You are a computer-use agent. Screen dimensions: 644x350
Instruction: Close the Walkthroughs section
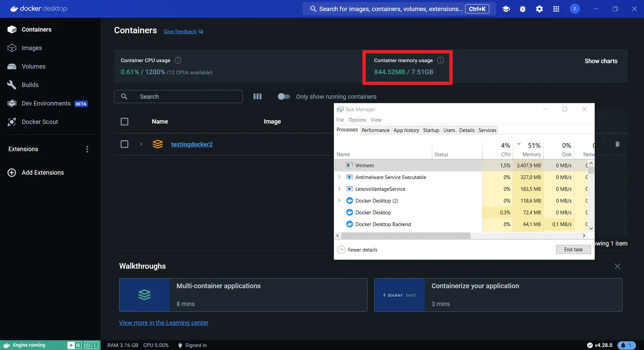point(617,266)
